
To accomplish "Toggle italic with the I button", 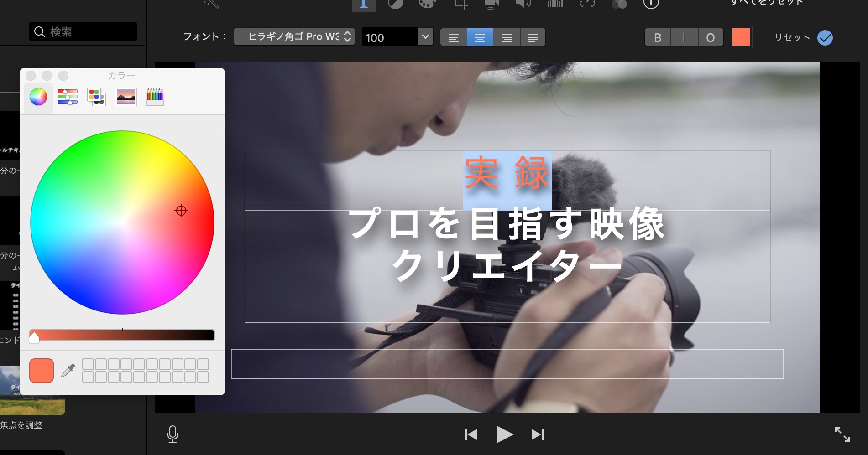I will coord(684,37).
